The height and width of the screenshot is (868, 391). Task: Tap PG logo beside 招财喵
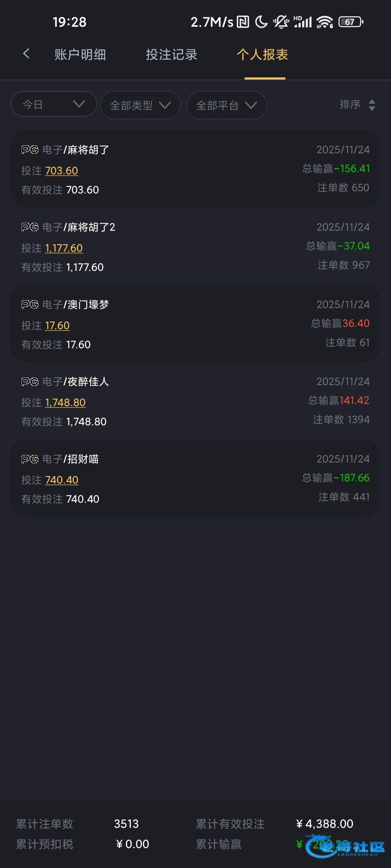coord(30,459)
